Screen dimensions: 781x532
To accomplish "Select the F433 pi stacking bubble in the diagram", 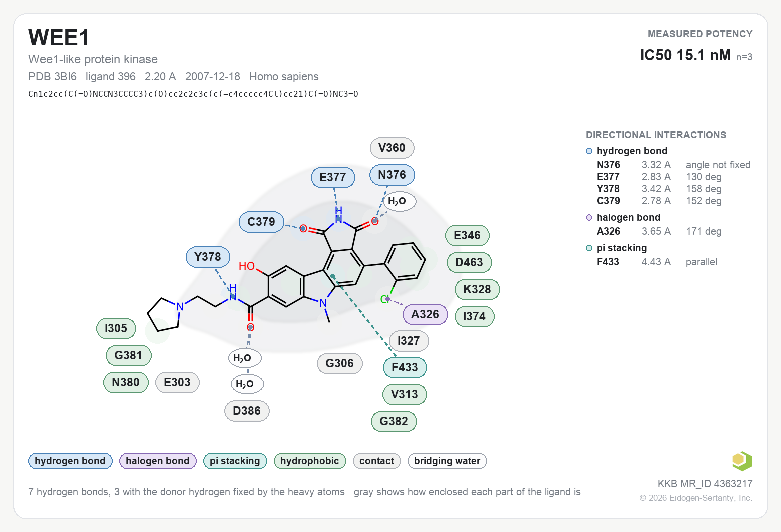I will 405,367.
